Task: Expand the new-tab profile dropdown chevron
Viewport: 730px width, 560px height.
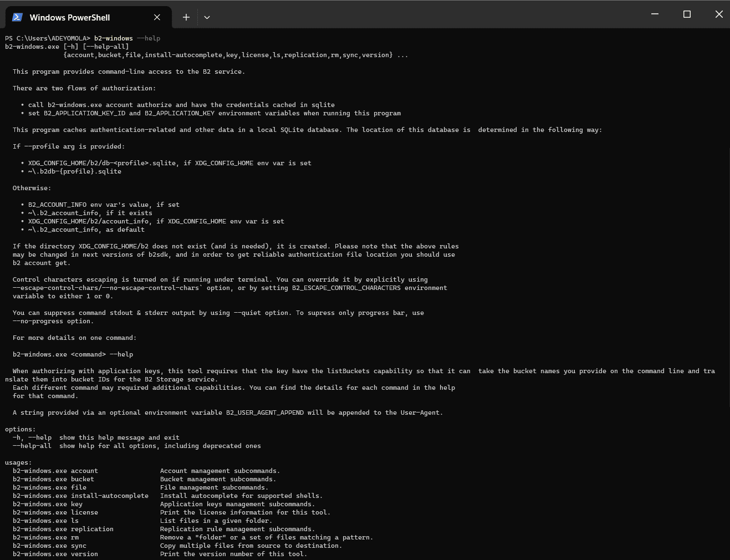Action: 207,17
